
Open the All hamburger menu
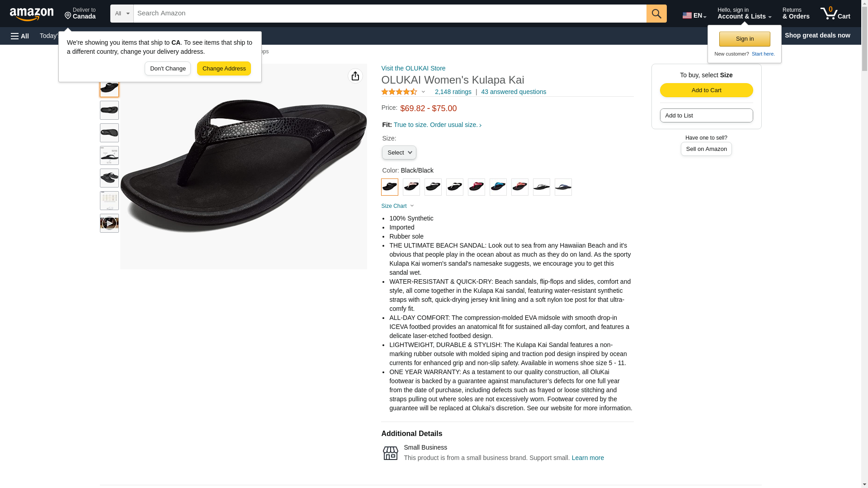[x=20, y=36]
